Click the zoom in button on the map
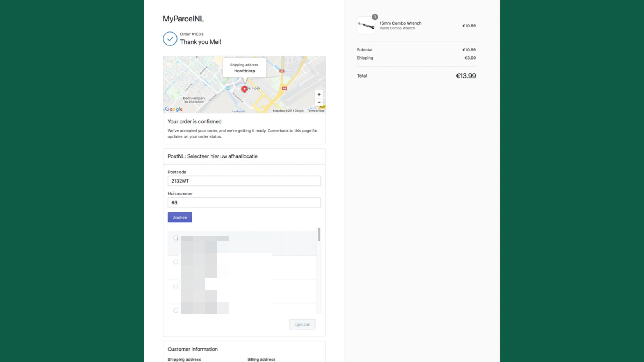Screen dimensions: 644x362 coord(319,94)
